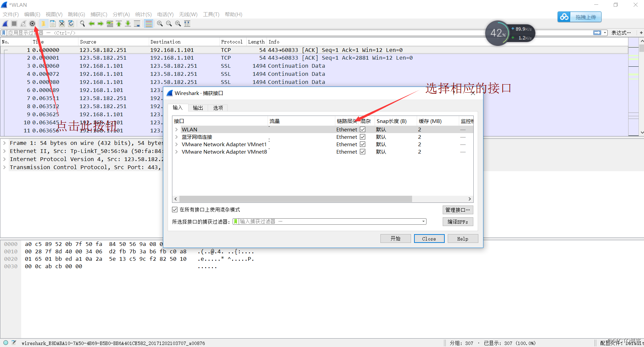Edit capture file properties status icon
The height and width of the screenshot is (347, 644).
14,343
